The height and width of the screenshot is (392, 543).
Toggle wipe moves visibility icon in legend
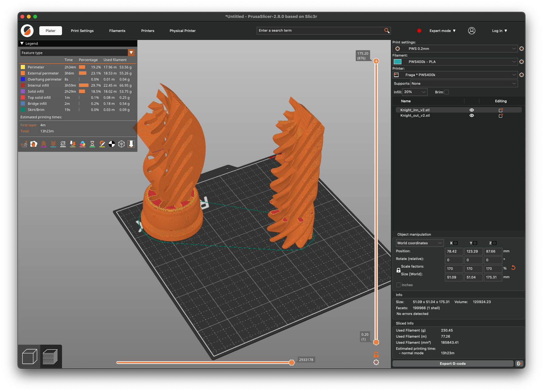[34, 144]
